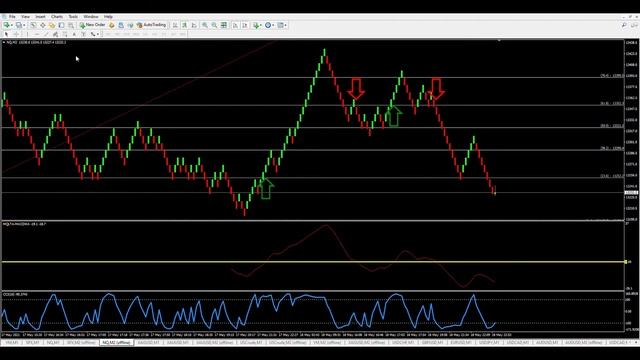Open the Insert menu
This screenshot has width=640, height=360.
40,17
